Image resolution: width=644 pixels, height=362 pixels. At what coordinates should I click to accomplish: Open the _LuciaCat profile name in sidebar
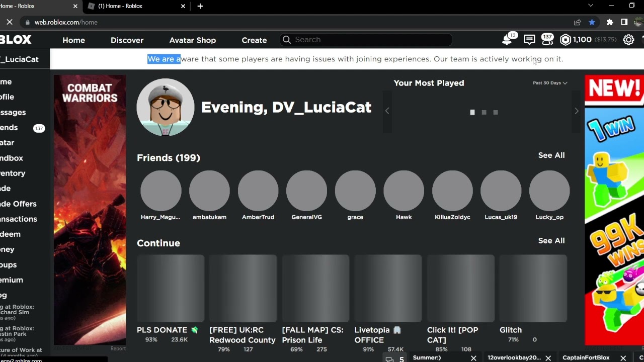click(20, 59)
